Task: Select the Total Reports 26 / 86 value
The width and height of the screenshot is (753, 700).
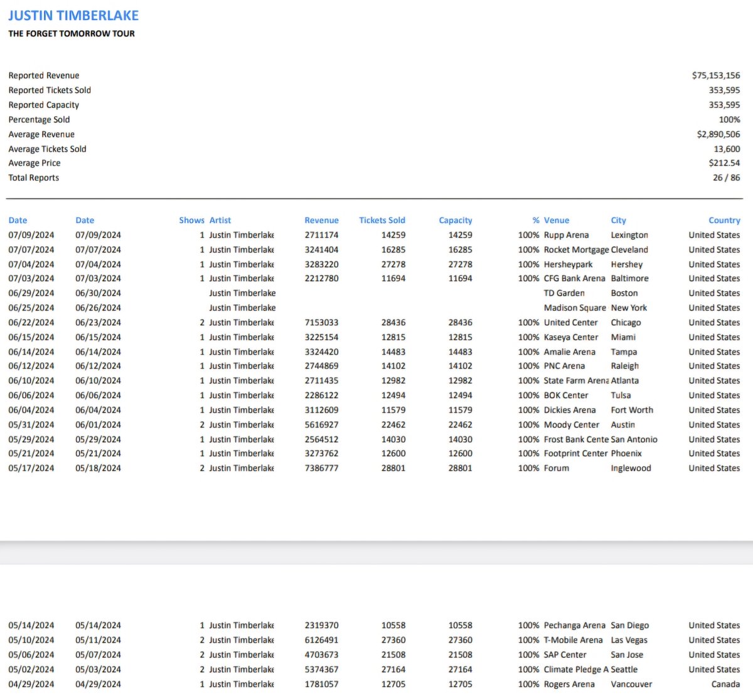Action: pos(726,178)
